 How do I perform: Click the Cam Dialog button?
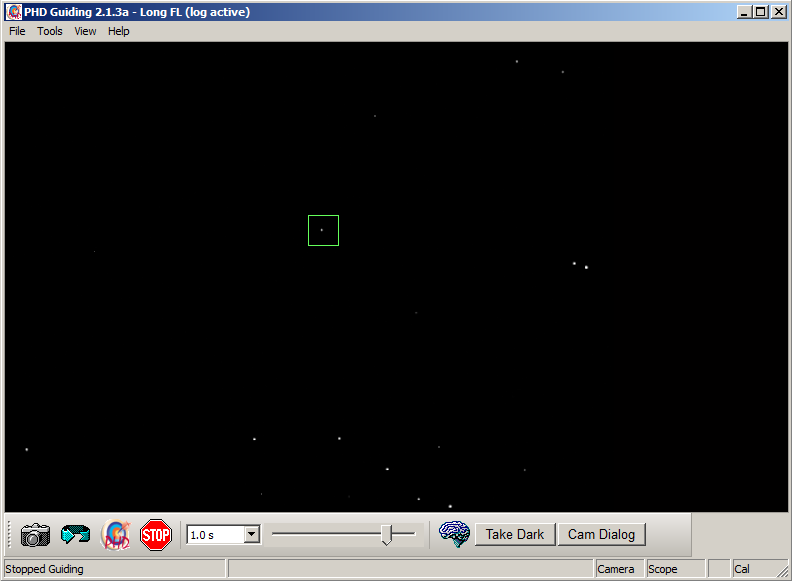[x=601, y=534]
